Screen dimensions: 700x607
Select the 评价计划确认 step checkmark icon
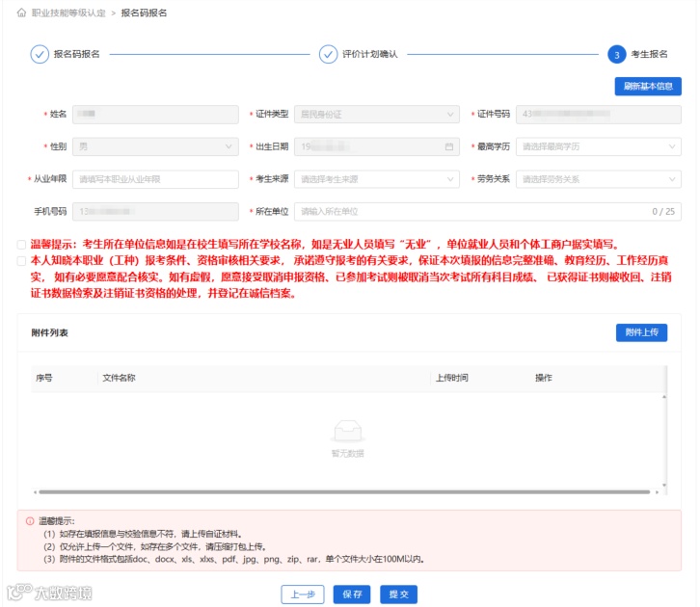coord(328,54)
